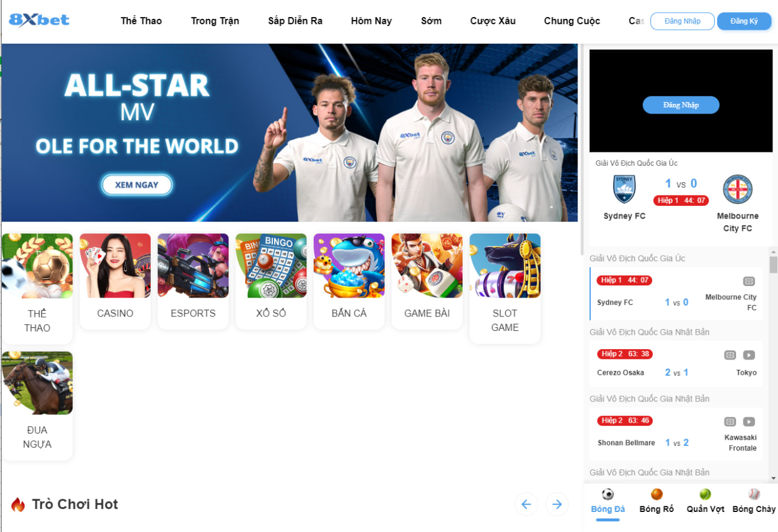Click the live stream play icon for Cerezo Osaka match
778x532 pixels.
(749, 355)
